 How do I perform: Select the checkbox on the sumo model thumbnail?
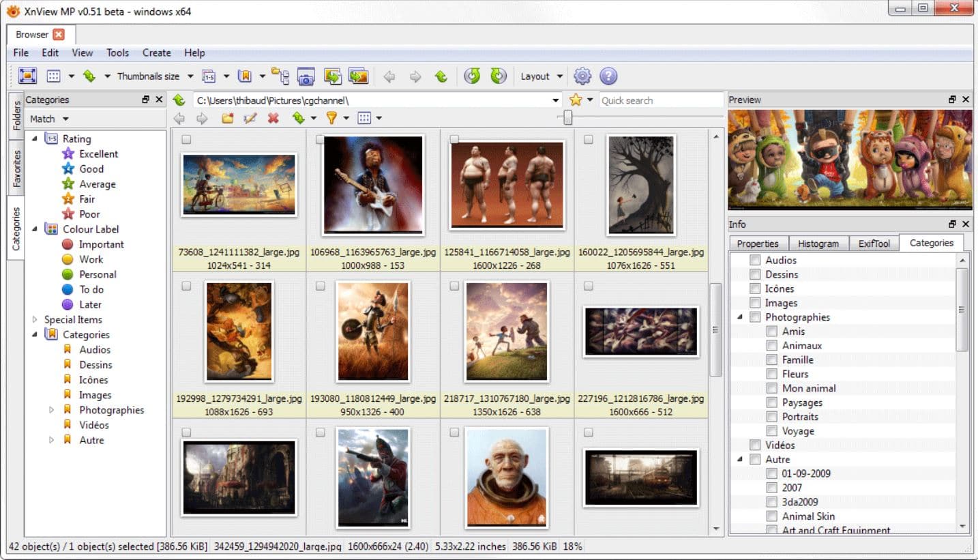coord(454,139)
